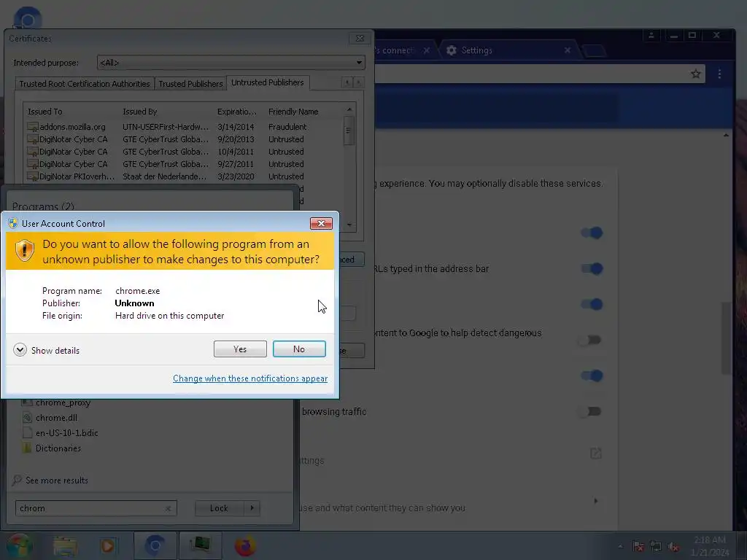Launch Firefox from taskbar
Screen dimensions: 747x560
245,545
